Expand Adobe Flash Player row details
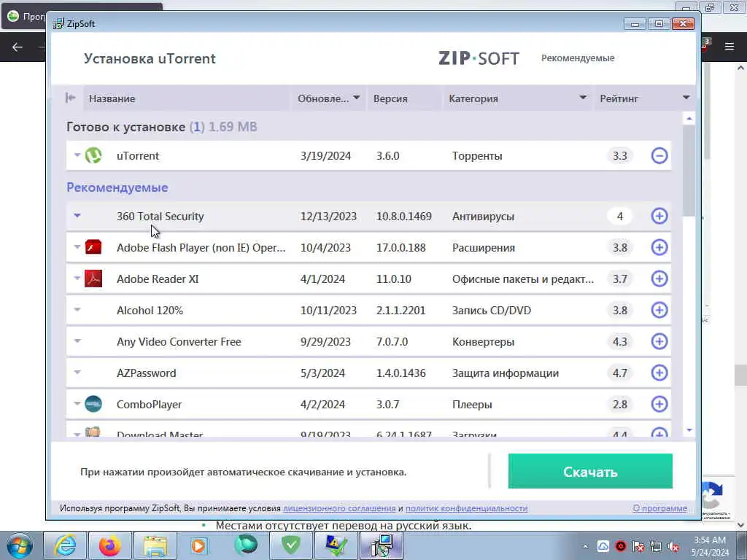Screen dimensions: 747x560 tap(77, 246)
